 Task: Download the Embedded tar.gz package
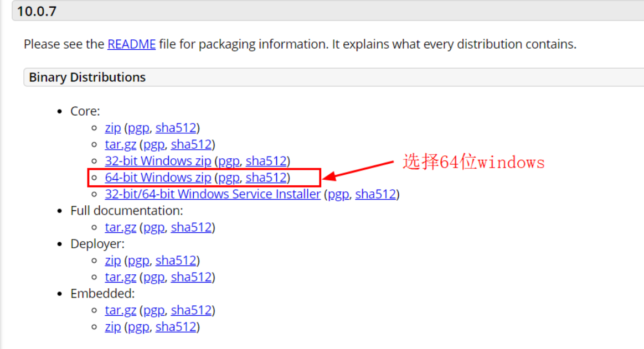[120, 310]
